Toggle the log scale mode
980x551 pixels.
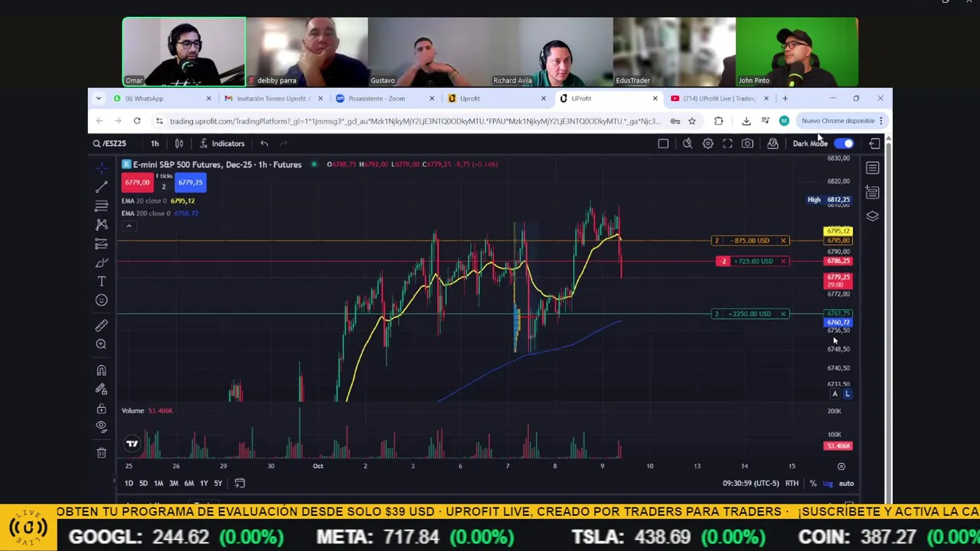tap(828, 483)
